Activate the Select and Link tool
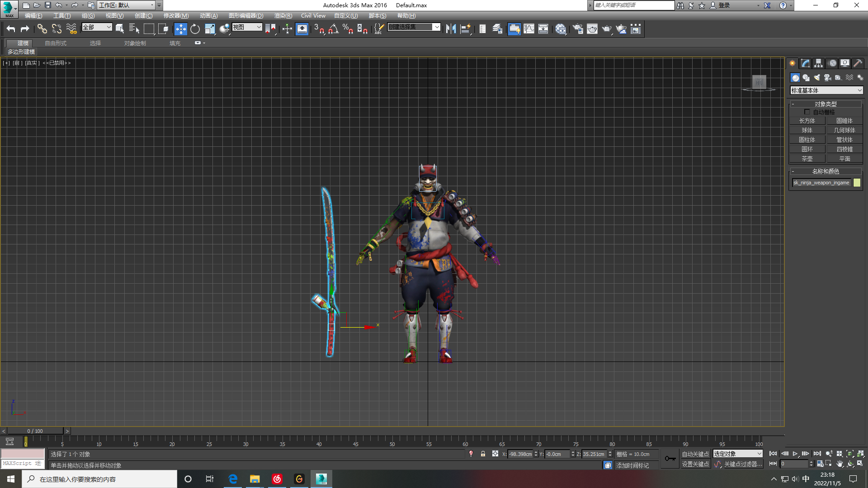868x488 pixels. point(42,29)
